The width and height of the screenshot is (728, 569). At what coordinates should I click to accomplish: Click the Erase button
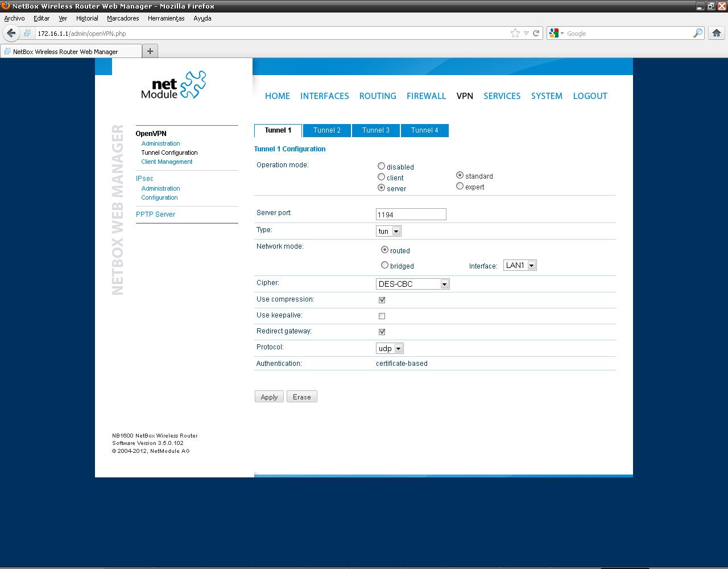302,397
